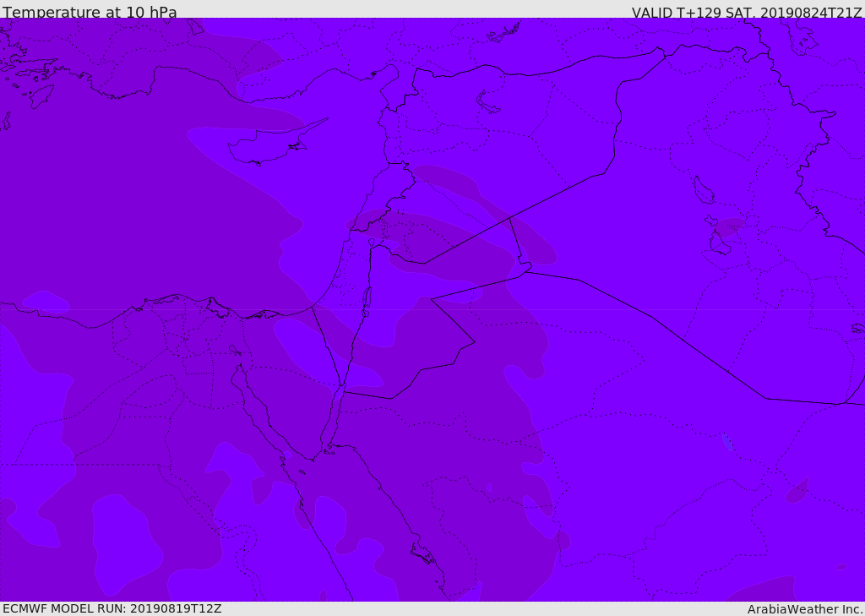Click the 'VALID T+129 SAT. 20190824T21Z' label
Screen dimensions: 865x616
(x=747, y=13)
